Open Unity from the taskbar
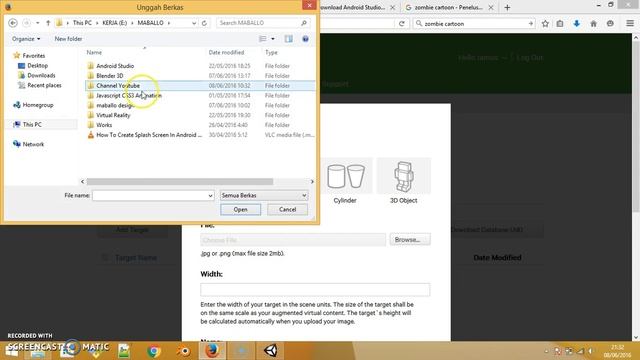 click(x=271, y=351)
